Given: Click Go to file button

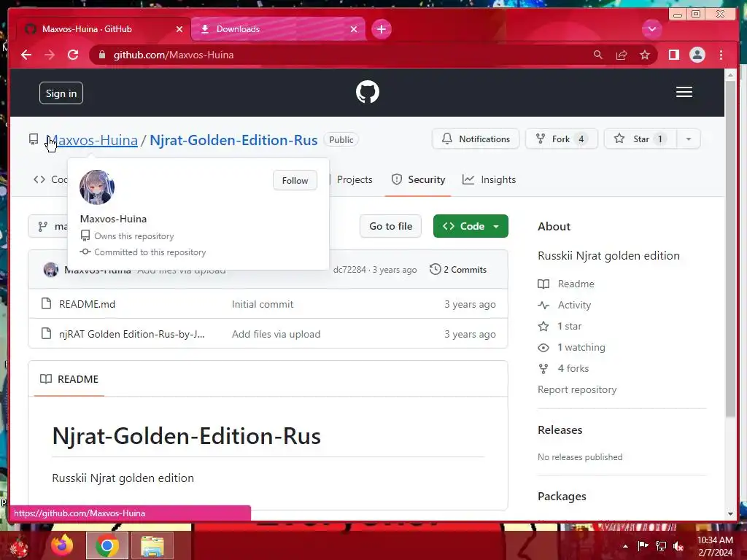Looking at the screenshot, I should point(391,226).
